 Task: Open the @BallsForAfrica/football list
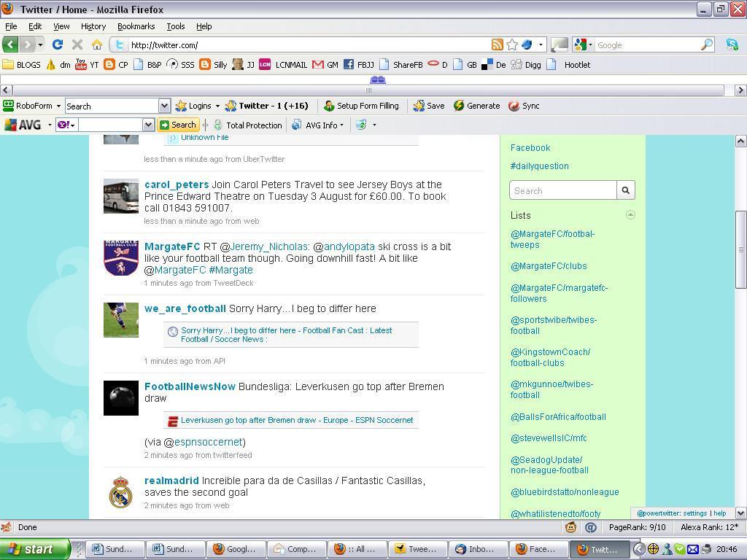coord(558,416)
